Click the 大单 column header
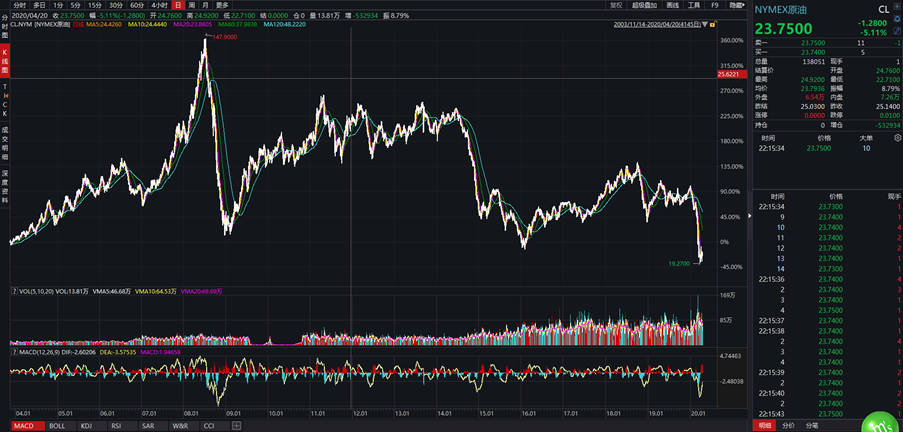903x432 pixels. tap(866, 138)
